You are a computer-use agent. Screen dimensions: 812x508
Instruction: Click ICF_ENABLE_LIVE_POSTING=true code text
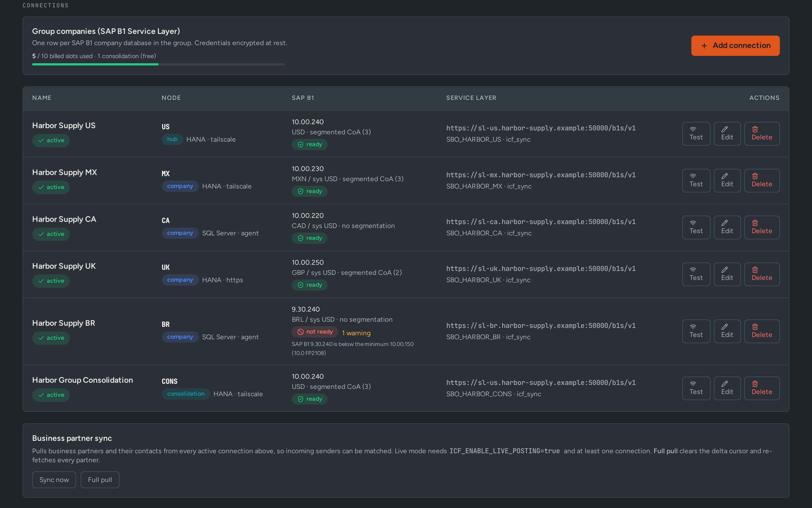tap(505, 451)
